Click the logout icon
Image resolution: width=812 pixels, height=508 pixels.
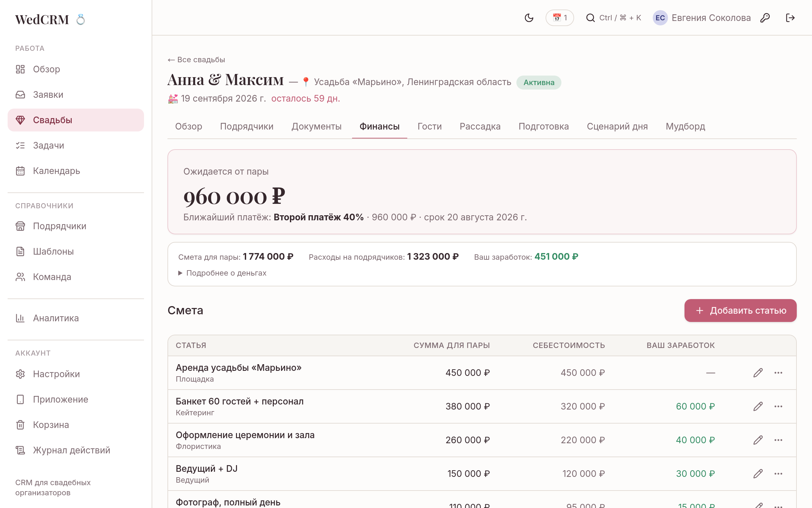[x=790, y=18]
